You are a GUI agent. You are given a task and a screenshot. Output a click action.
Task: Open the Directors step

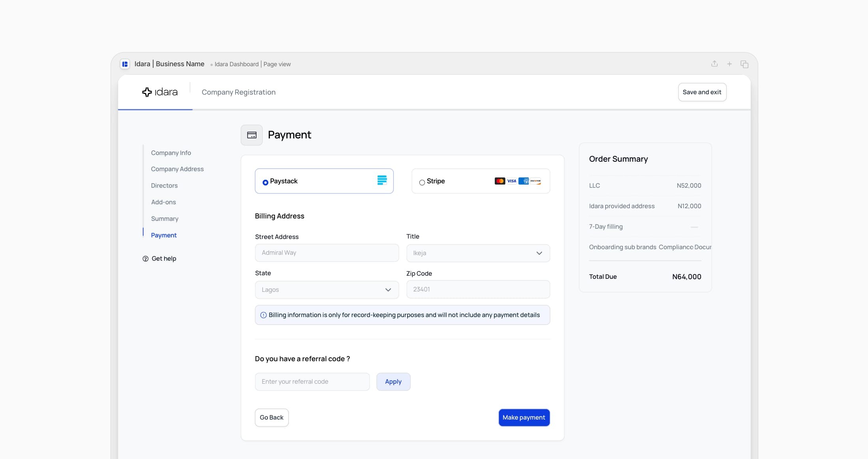point(164,185)
